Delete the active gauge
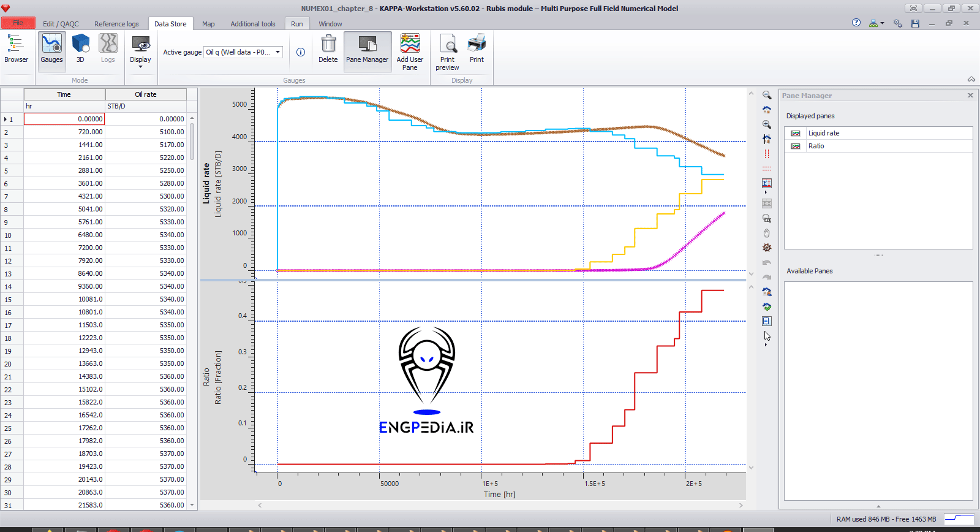 coord(328,49)
